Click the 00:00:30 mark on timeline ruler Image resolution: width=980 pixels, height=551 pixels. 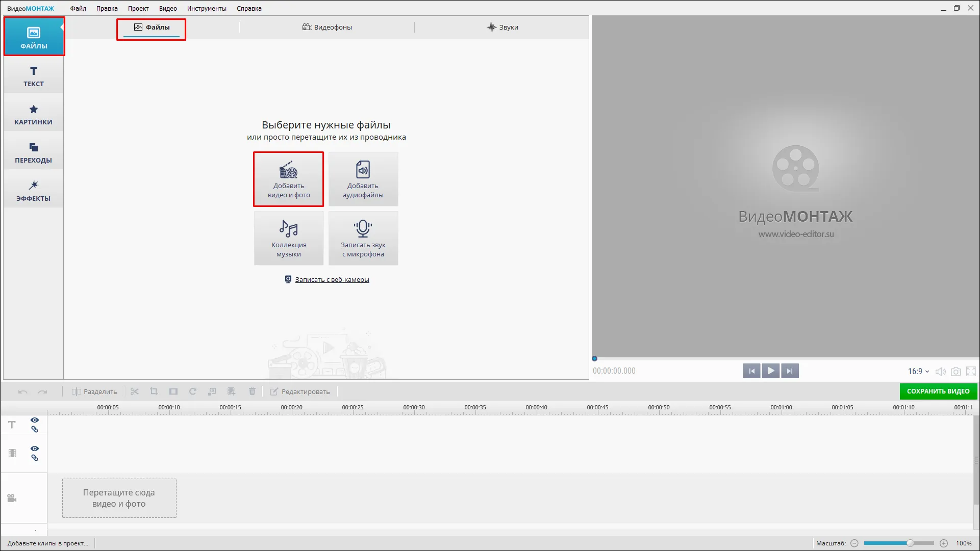click(414, 407)
